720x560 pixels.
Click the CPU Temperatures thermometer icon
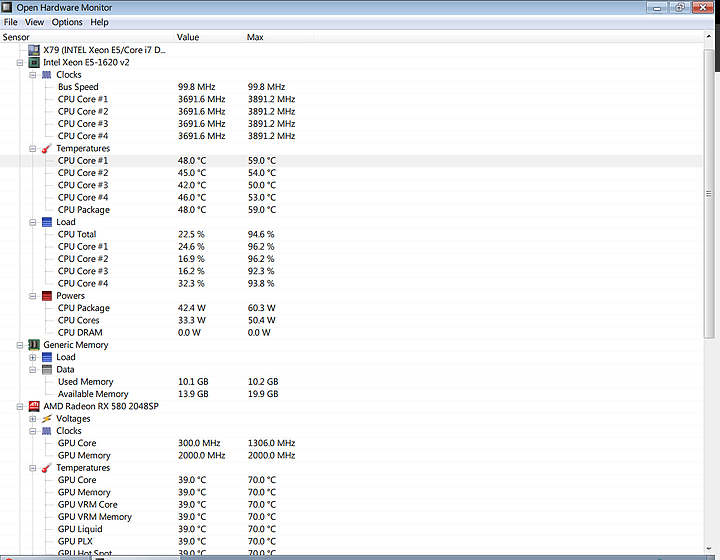point(47,148)
